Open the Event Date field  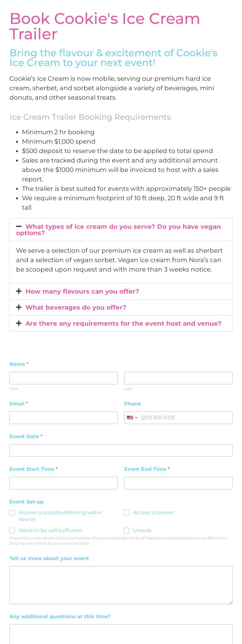point(121,450)
